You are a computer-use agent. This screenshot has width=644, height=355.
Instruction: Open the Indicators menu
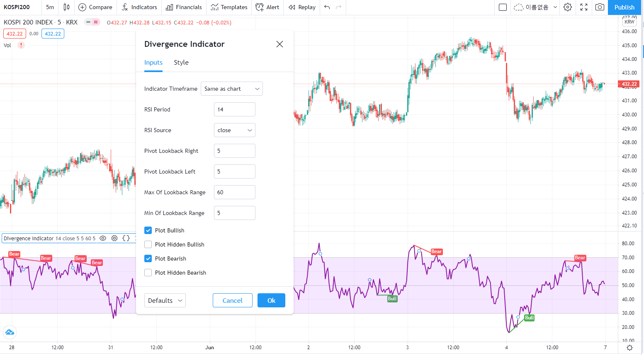[139, 7]
